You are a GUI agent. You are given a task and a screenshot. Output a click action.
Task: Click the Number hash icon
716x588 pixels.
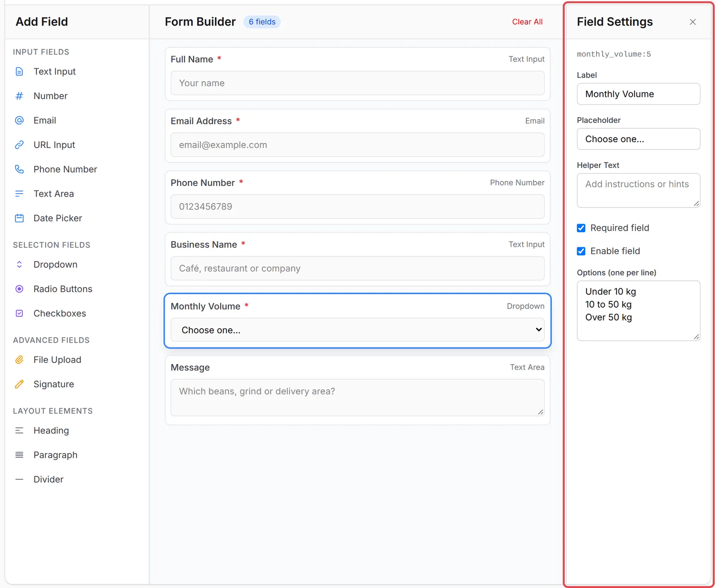coord(19,96)
